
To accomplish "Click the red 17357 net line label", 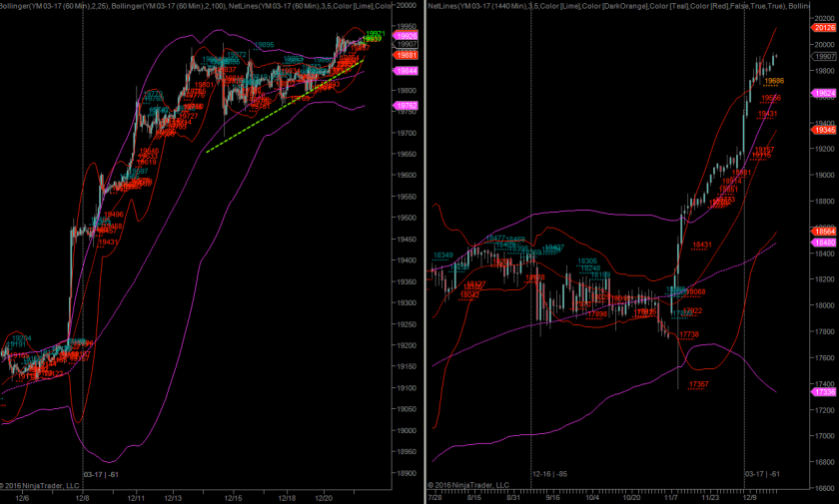I will tap(699, 384).
